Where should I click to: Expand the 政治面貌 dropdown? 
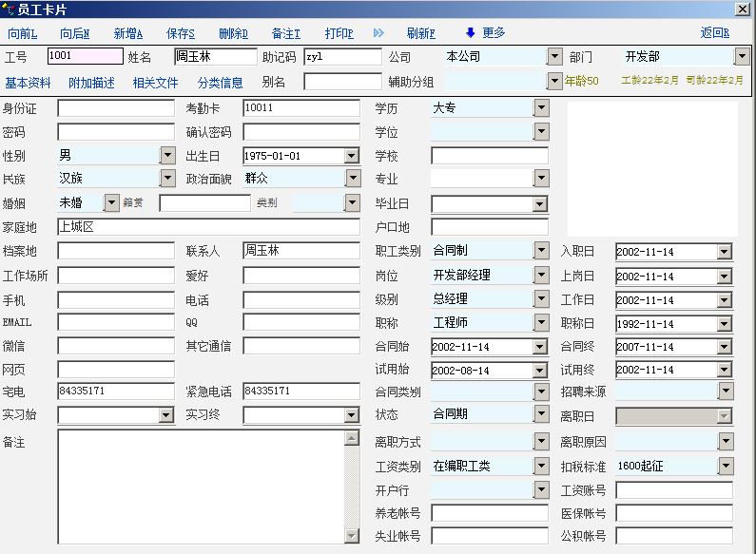tap(353, 178)
